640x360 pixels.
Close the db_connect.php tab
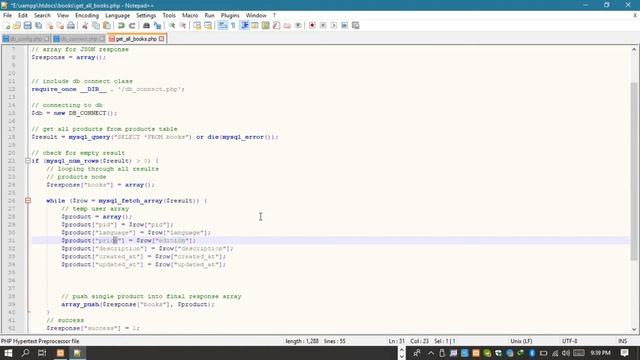(102, 39)
